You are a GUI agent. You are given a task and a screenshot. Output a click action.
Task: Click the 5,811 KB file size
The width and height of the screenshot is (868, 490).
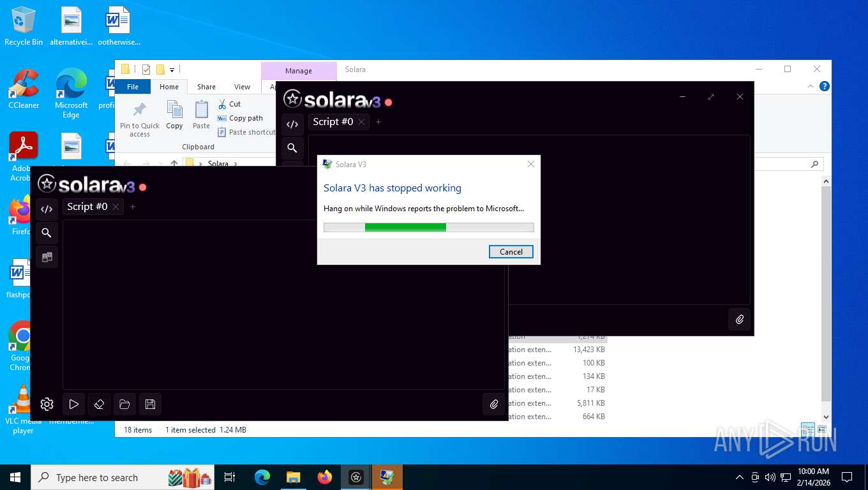[590, 403]
